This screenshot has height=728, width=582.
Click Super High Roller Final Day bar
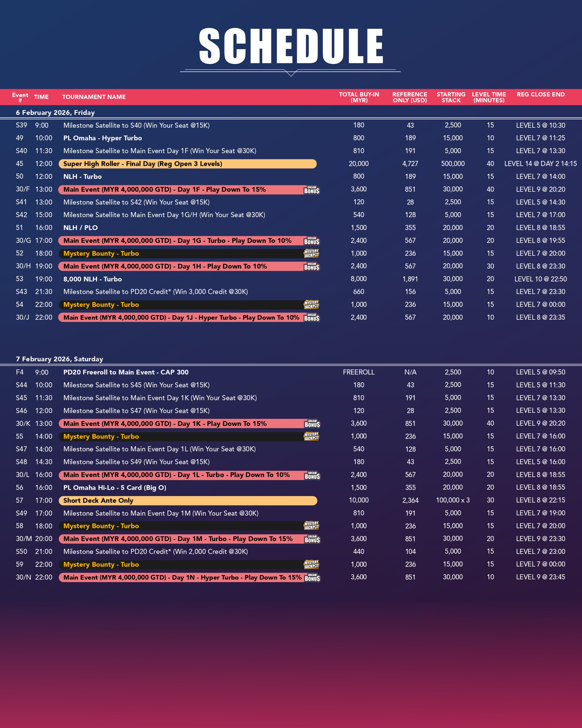(187, 164)
